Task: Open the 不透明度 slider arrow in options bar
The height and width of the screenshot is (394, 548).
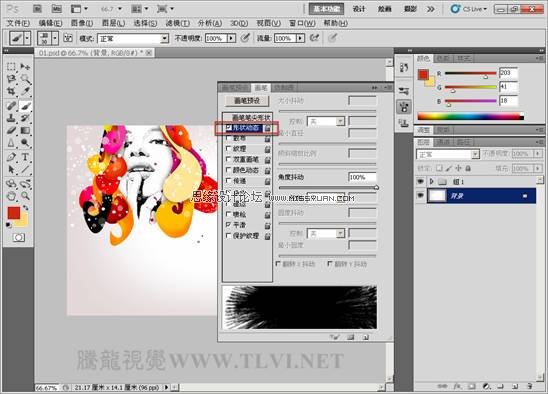Action: click(231, 38)
